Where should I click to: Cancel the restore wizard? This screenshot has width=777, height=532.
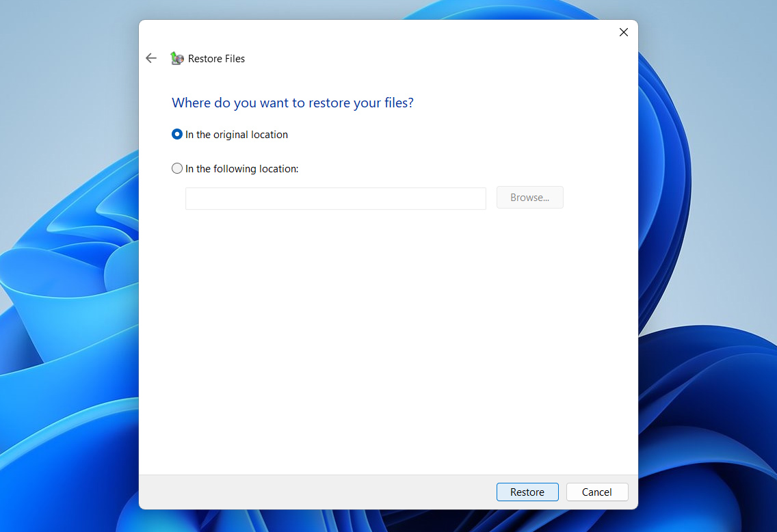click(597, 492)
